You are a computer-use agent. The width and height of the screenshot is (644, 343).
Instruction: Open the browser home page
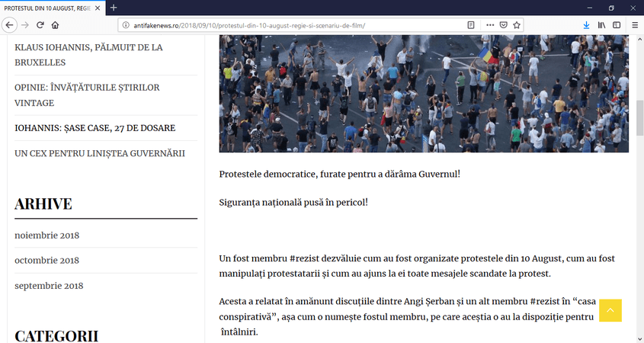(x=55, y=25)
